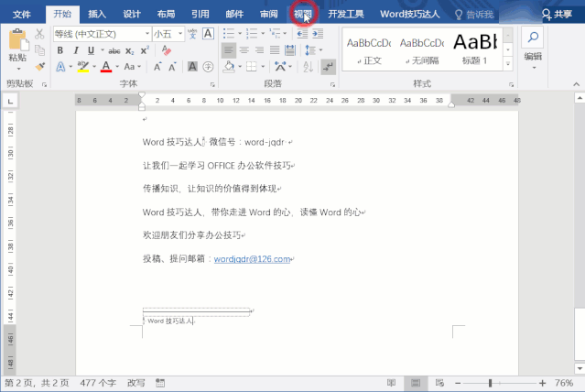Click the Find magnifier icon
The width and height of the screenshot is (585, 392).
(533, 37)
